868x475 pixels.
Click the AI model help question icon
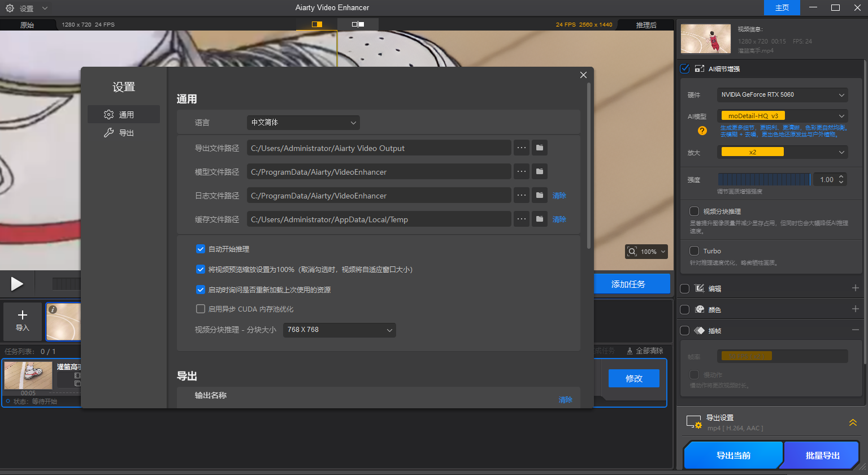point(702,131)
